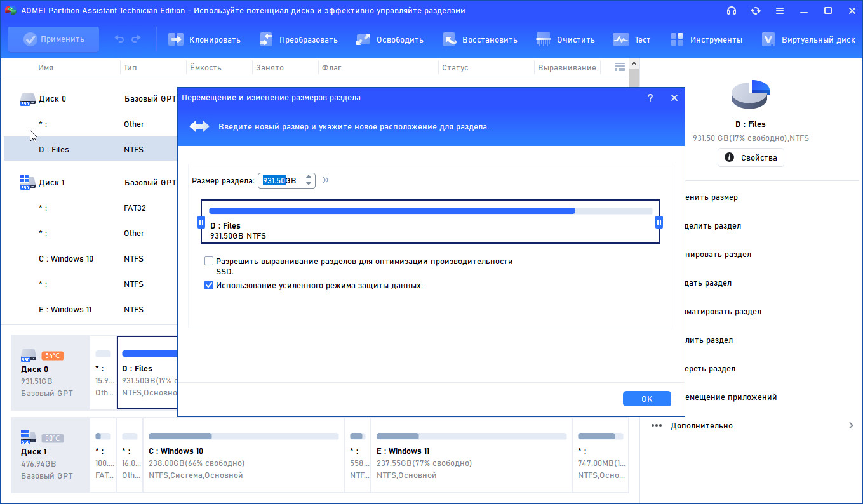Enable SSD partition alignment checkbox

coord(209,262)
